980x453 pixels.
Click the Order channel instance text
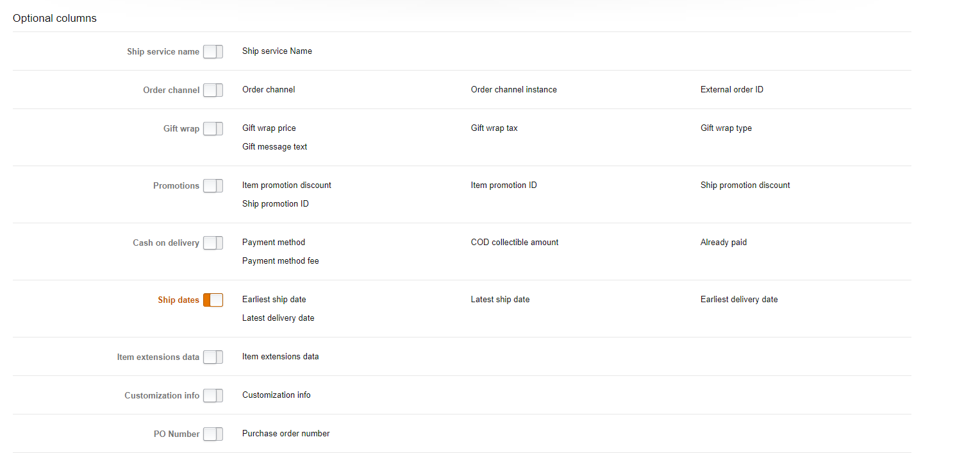coord(514,89)
